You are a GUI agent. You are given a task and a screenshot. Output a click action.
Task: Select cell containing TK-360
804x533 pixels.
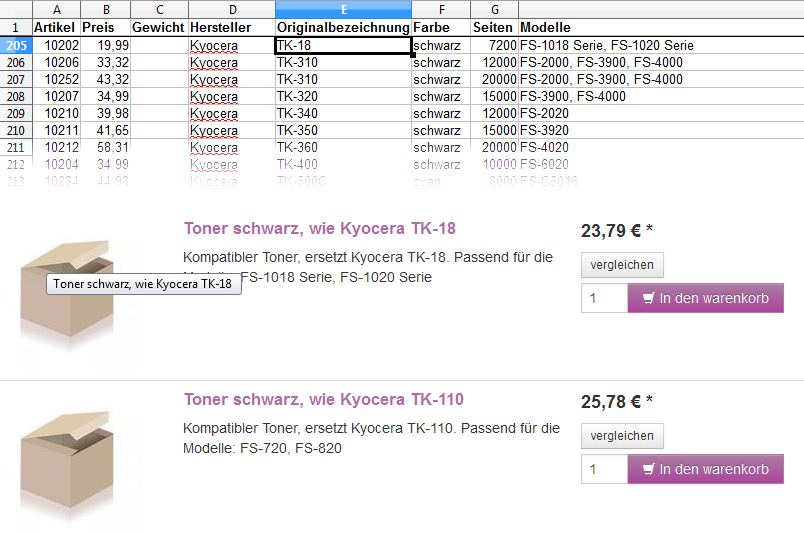[x=343, y=147]
